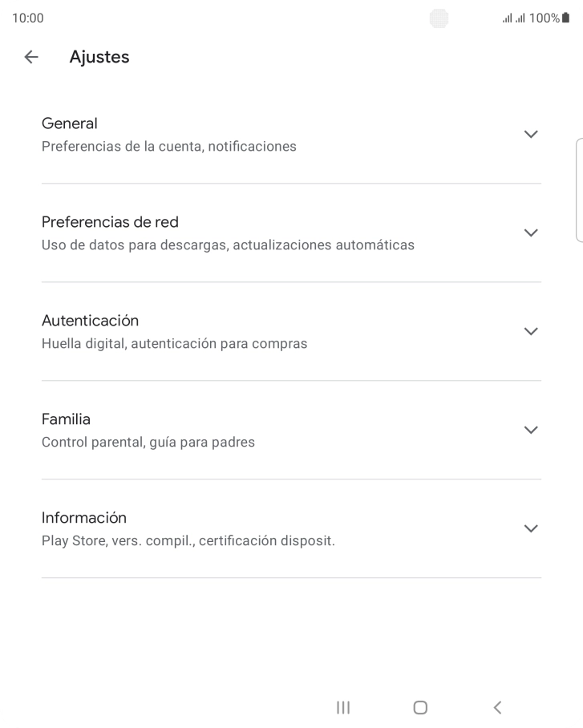Tap 'Control parental, guía para padres' text
Viewport: 583px width, 728px height.
point(148,442)
